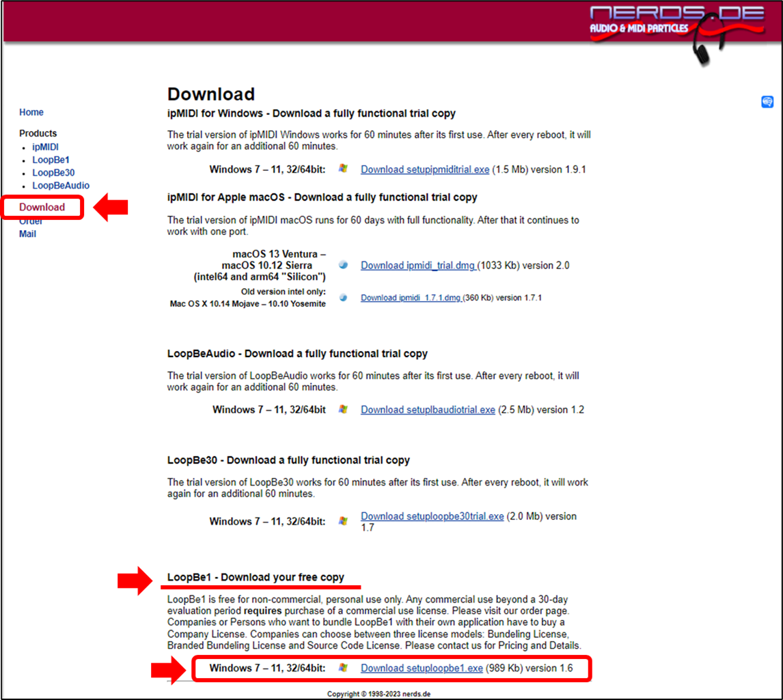The height and width of the screenshot is (700, 783).
Task: Click the Windows icon beside setuploopbe1.exe
Action: [343, 668]
